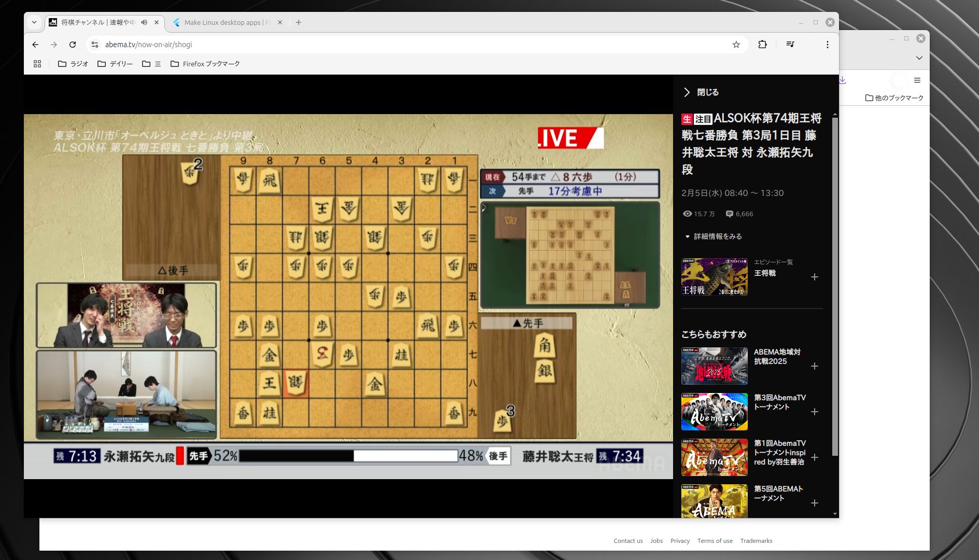Click the 先手 後手 evaluation bar
Screen dimensions: 979x560
pos(348,456)
